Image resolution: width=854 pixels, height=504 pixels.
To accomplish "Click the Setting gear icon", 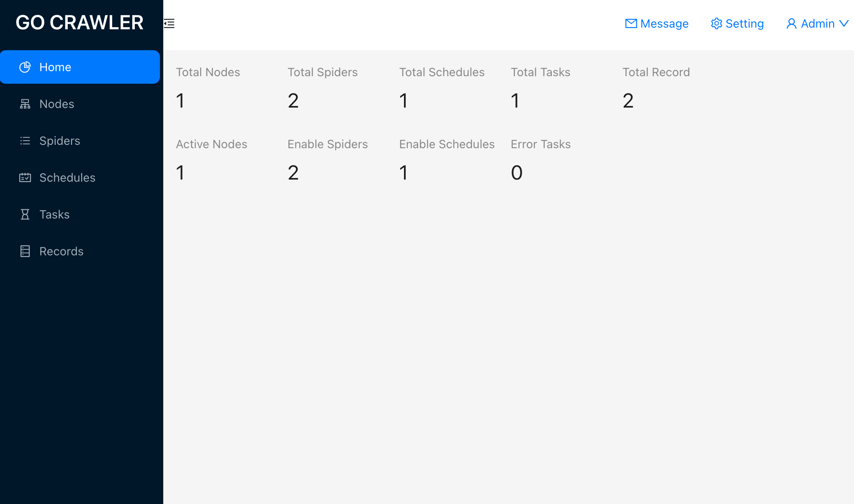I will [x=716, y=23].
